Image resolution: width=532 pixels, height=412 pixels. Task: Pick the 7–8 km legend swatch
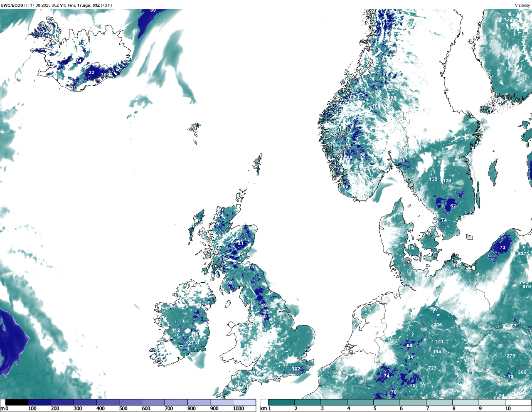[439, 402]
